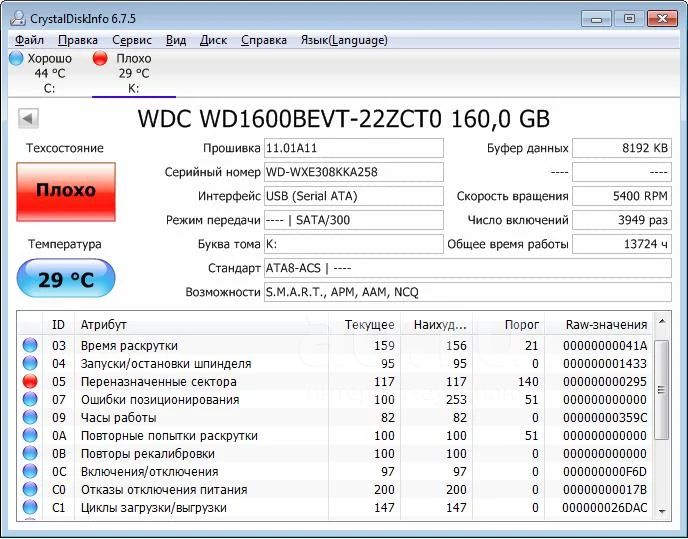Image resolution: width=688 pixels, height=539 pixels.
Task: Click the status dot for attribute 07
Action: tap(30, 399)
